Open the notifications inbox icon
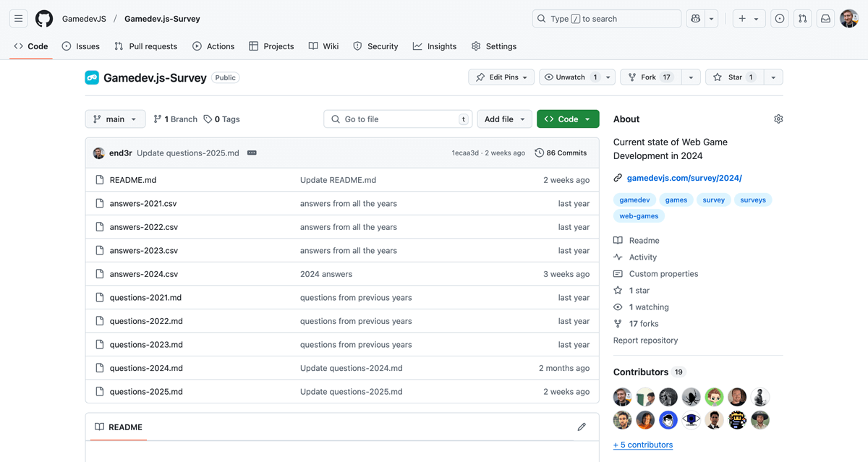 [x=825, y=19]
